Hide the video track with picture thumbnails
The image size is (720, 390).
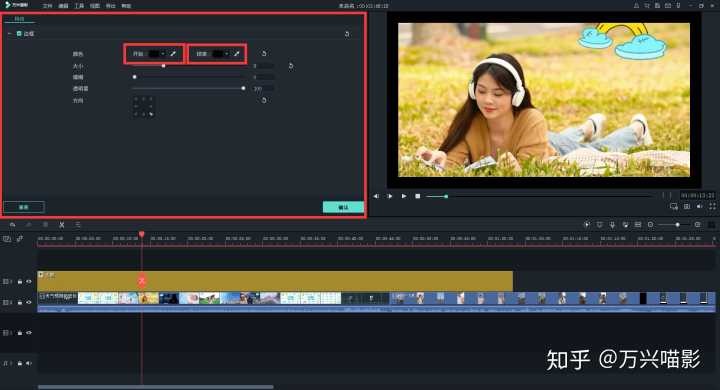[28, 302]
